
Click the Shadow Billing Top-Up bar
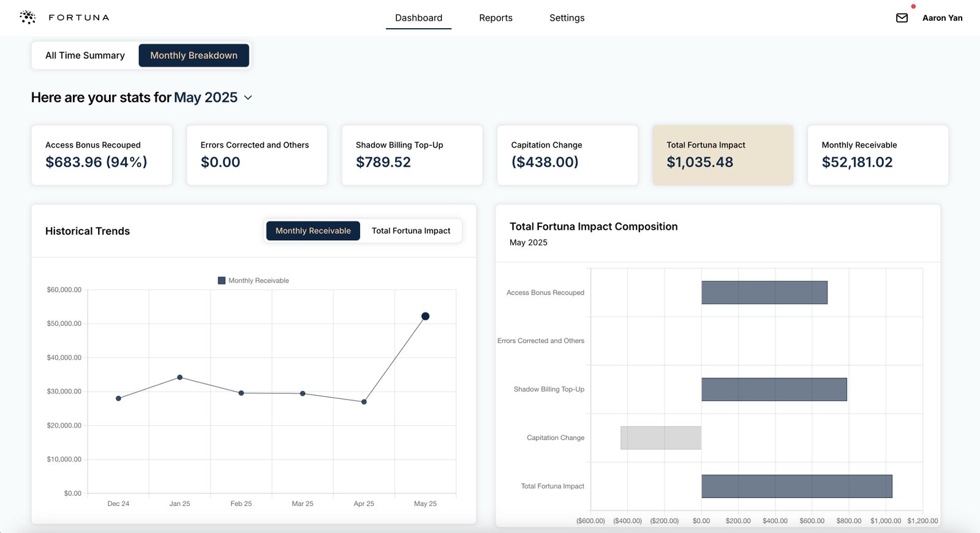[774, 390]
